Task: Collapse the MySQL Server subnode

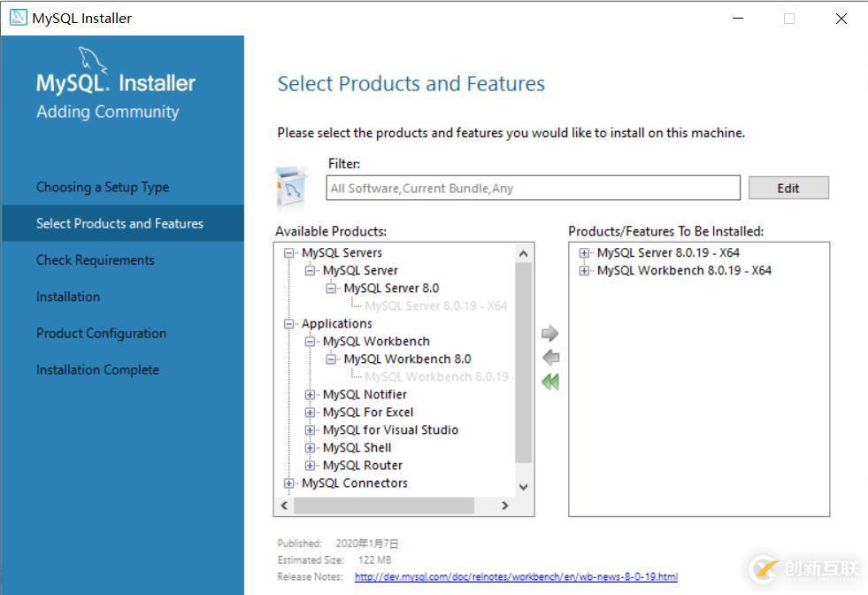Action: point(310,270)
